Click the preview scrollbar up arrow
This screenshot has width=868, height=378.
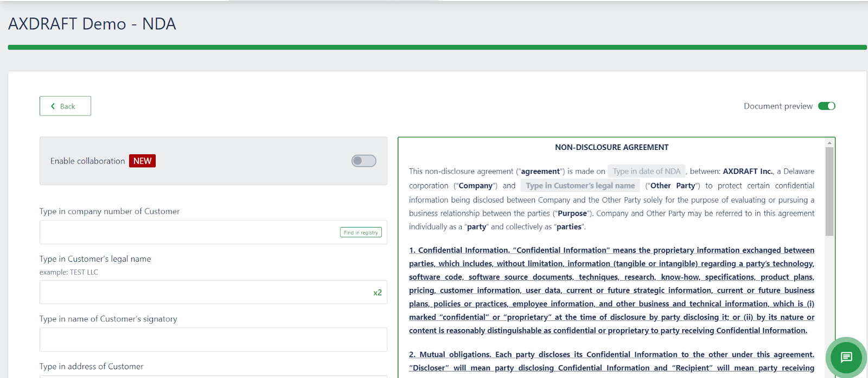click(x=829, y=143)
